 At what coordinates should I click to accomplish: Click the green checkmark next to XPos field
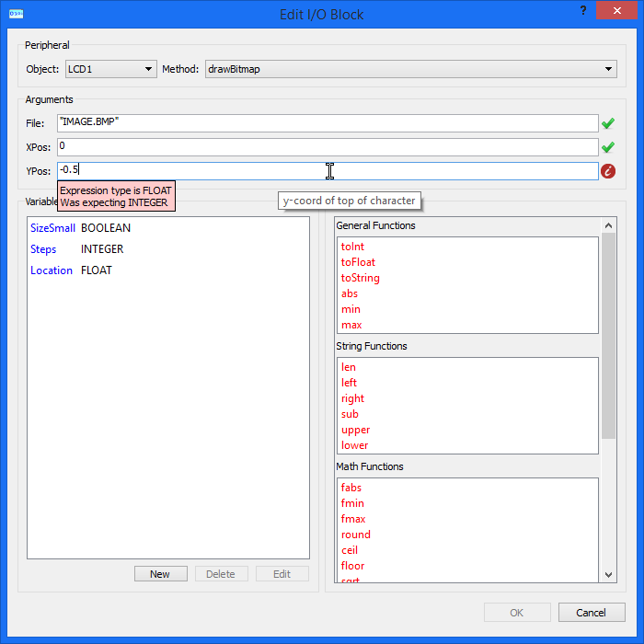[607, 147]
